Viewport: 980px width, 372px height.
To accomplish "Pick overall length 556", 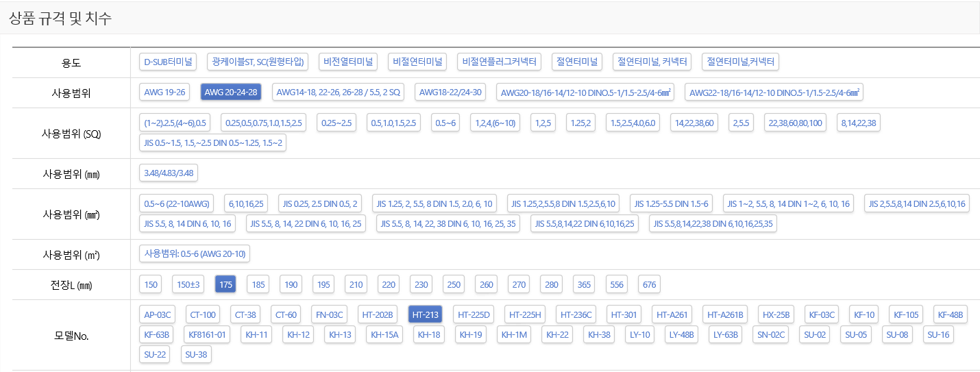I will (617, 284).
